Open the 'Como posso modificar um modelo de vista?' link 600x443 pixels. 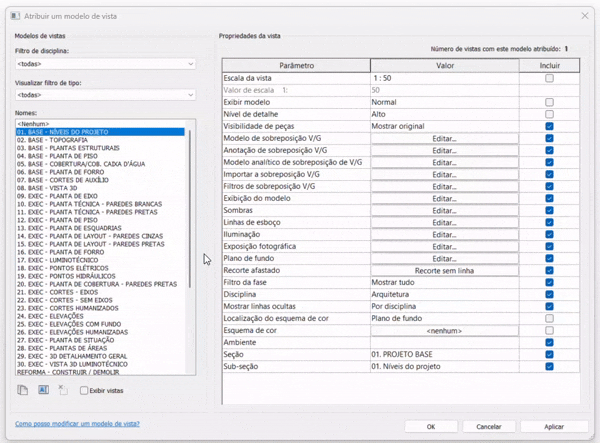tap(77, 423)
